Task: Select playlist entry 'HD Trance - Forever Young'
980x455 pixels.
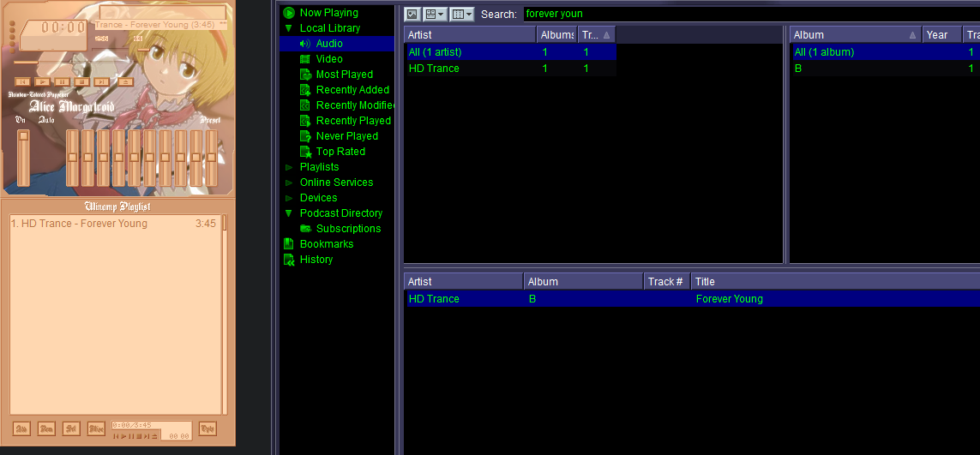Action: pyautogui.click(x=116, y=224)
